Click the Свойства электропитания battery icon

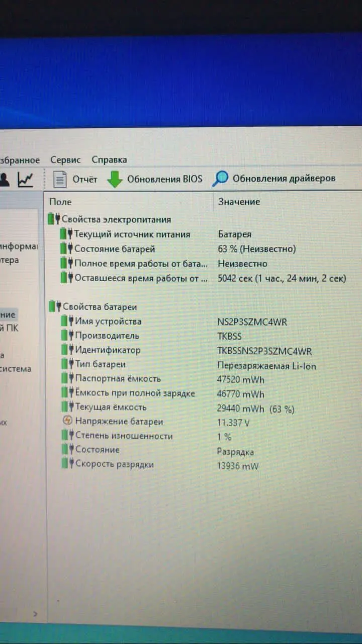click(x=54, y=219)
